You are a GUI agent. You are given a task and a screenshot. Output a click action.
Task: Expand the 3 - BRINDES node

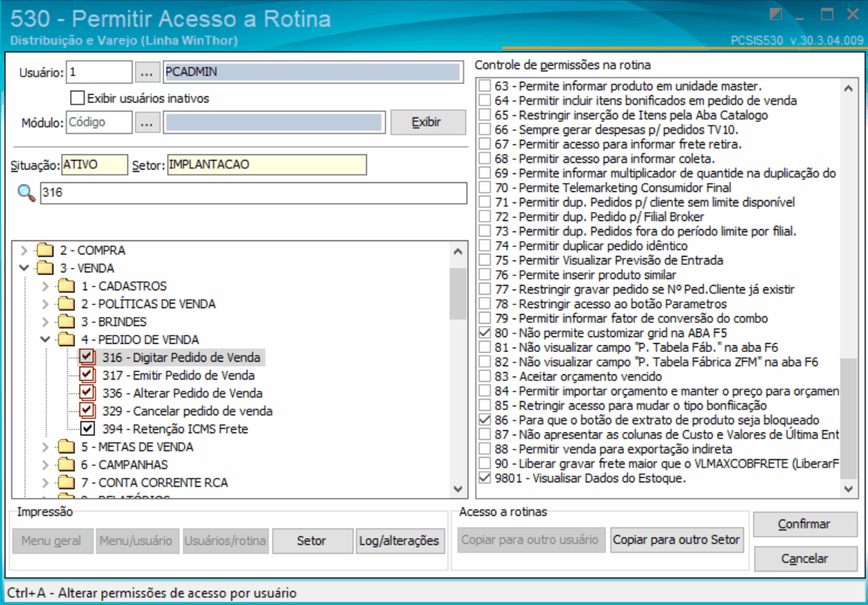[45, 322]
